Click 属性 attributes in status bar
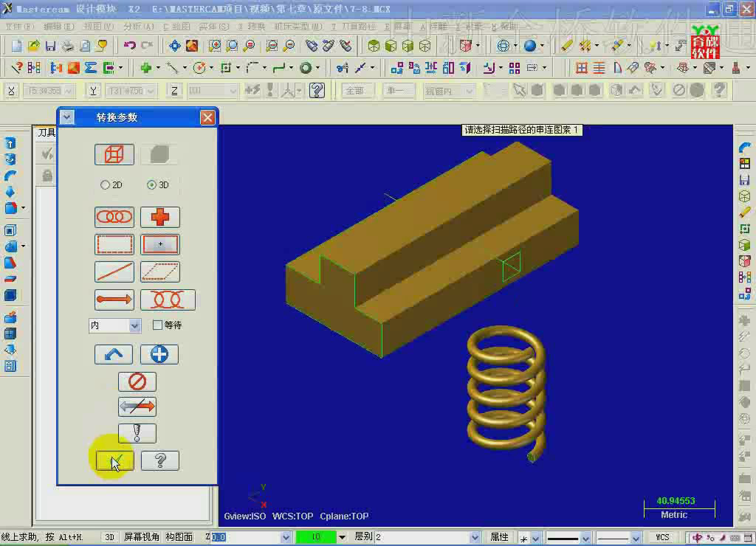 click(499, 537)
